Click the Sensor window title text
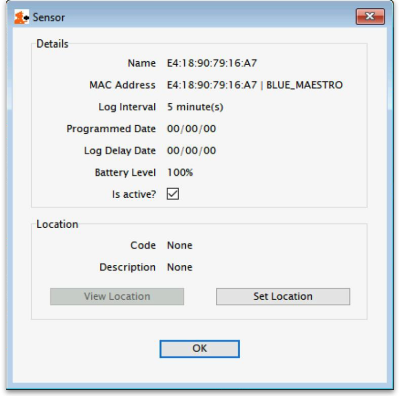 click(x=49, y=17)
